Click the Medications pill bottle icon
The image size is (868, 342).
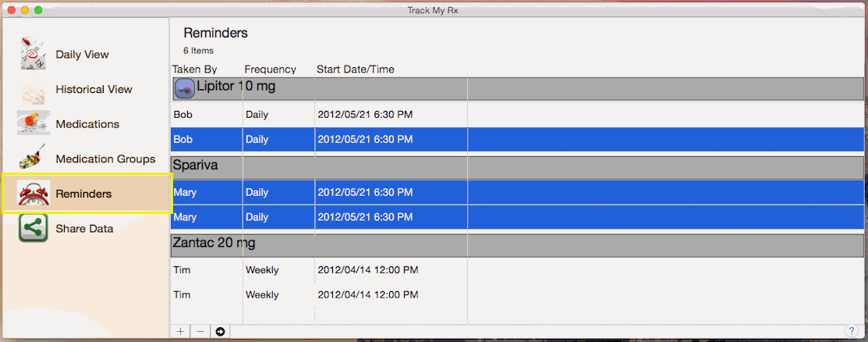tap(33, 123)
